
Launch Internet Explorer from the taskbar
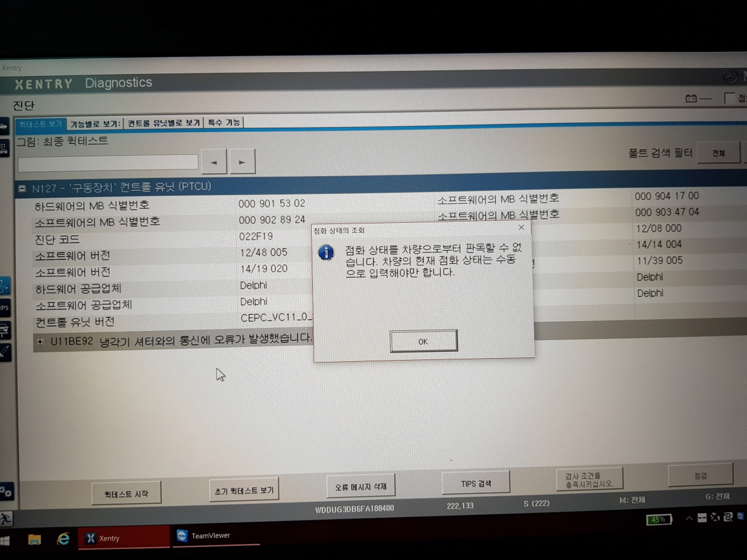63,539
